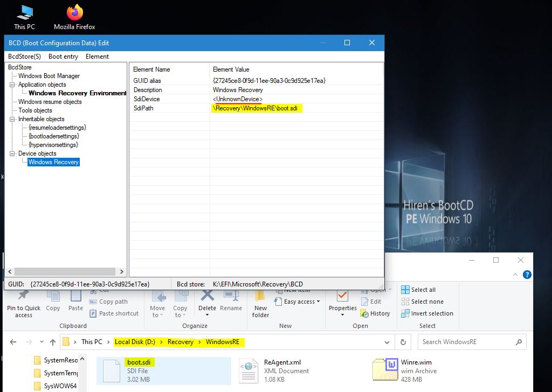Click Invert selection in the ribbon

pos(427,313)
